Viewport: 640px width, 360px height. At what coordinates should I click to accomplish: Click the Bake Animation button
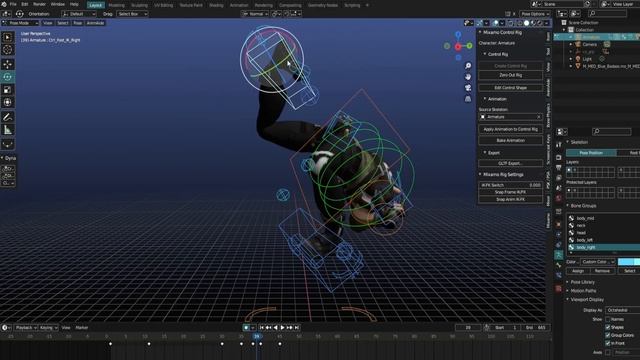coord(511,140)
